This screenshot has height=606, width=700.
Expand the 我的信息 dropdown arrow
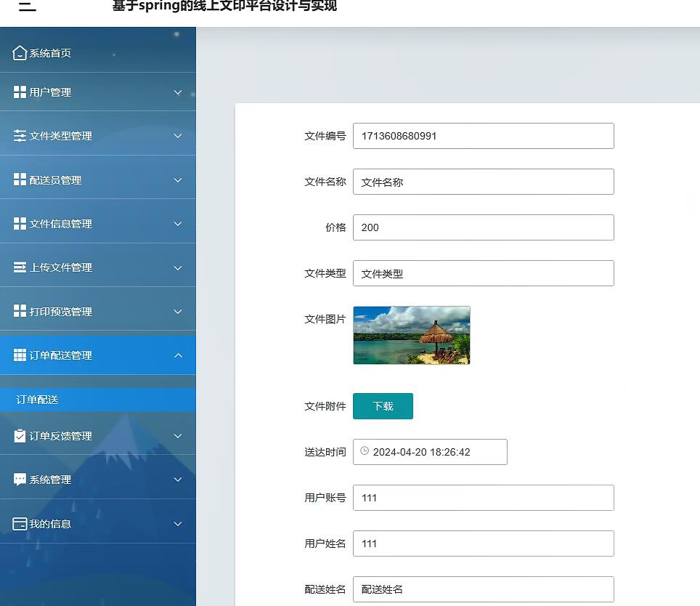pos(178,523)
